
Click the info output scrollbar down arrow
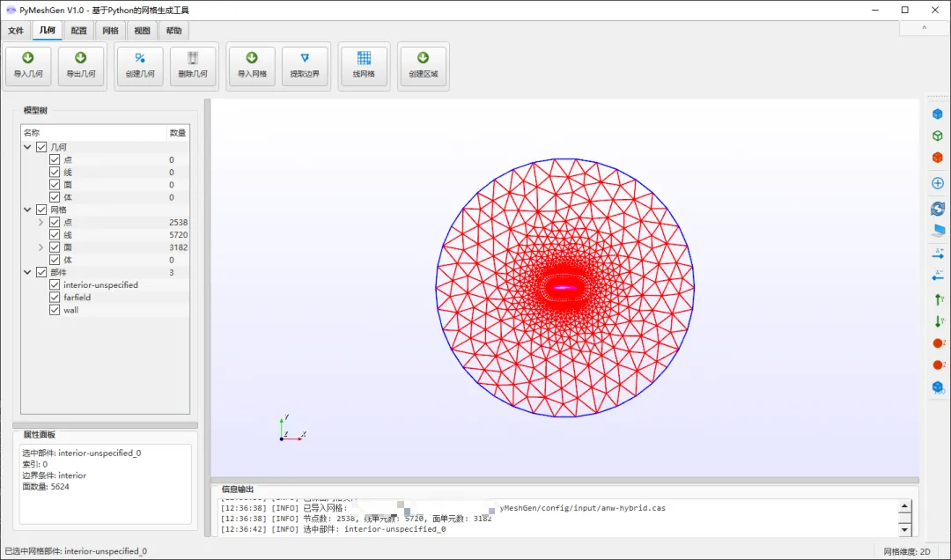pos(905,530)
